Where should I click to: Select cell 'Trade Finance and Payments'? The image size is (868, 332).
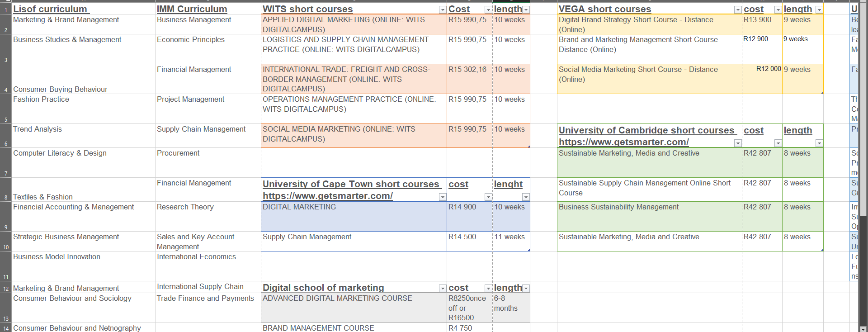click(x=208, y=308)
